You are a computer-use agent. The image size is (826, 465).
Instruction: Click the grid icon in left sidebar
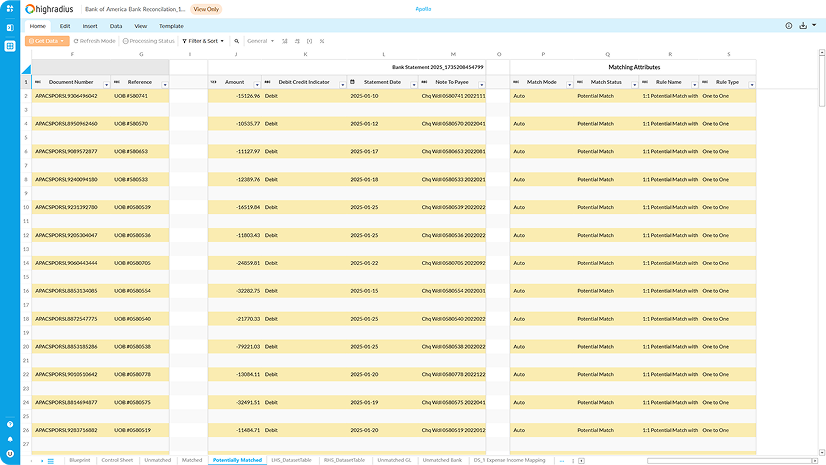[10, 45]
